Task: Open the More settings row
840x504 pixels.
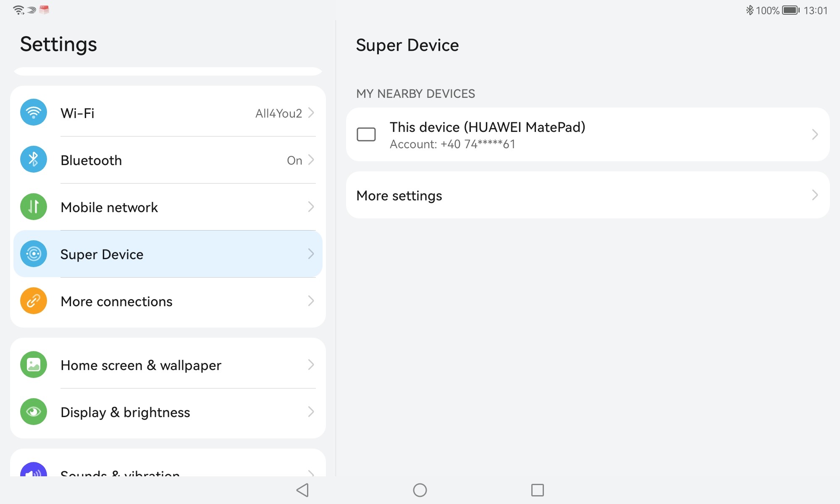Action: click(x=399, y=196)
